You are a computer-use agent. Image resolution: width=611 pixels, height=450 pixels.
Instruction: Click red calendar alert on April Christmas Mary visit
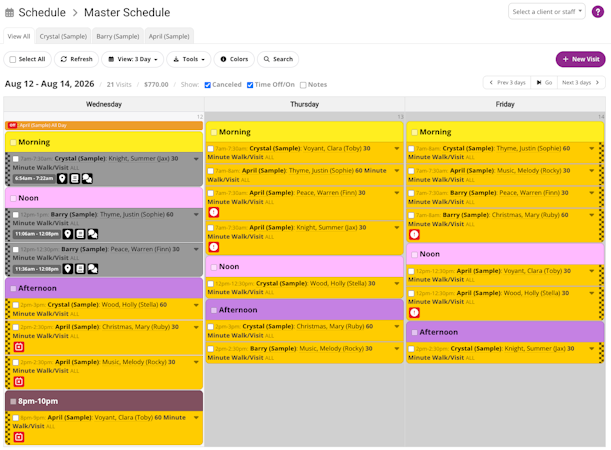coord(19,347)
